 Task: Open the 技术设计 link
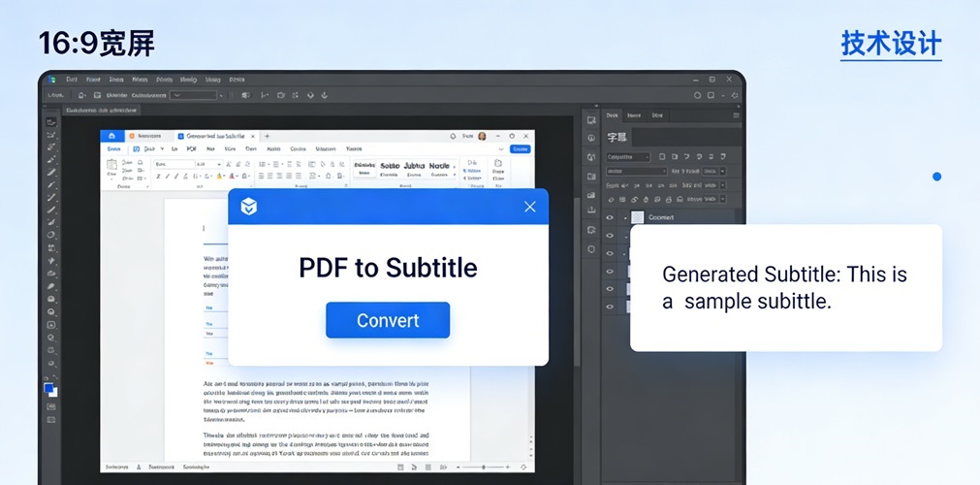[891, 44]
